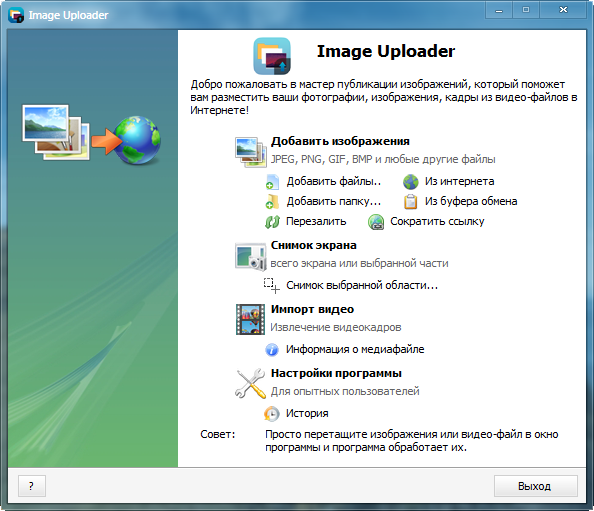Open Настройки программы heading link

[x=336, y=373]
